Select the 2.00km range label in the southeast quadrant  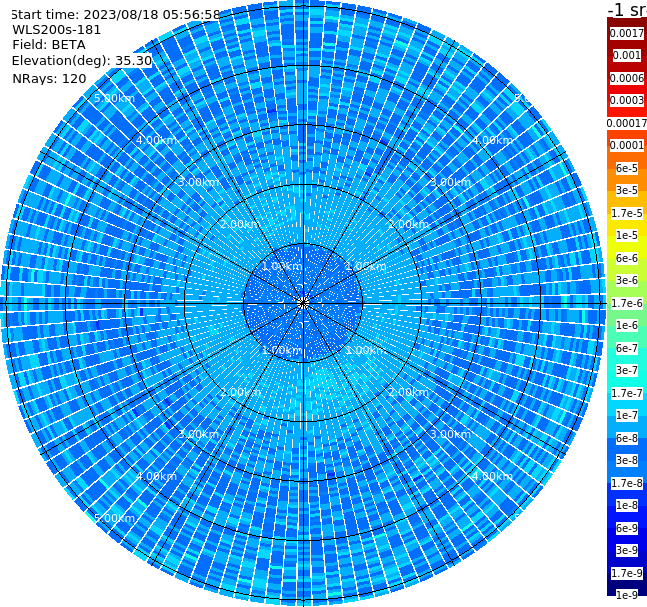pos(408,392)
